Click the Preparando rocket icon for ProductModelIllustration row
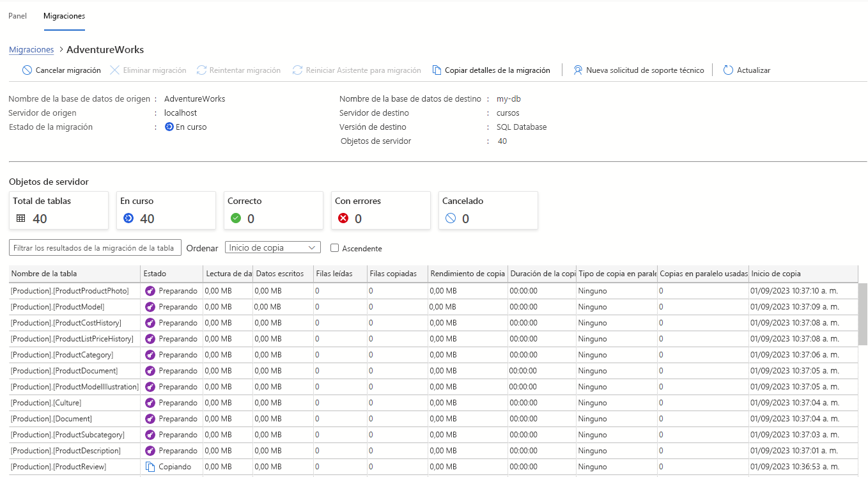Screen dimensions: 868x477 pos(150,387)
